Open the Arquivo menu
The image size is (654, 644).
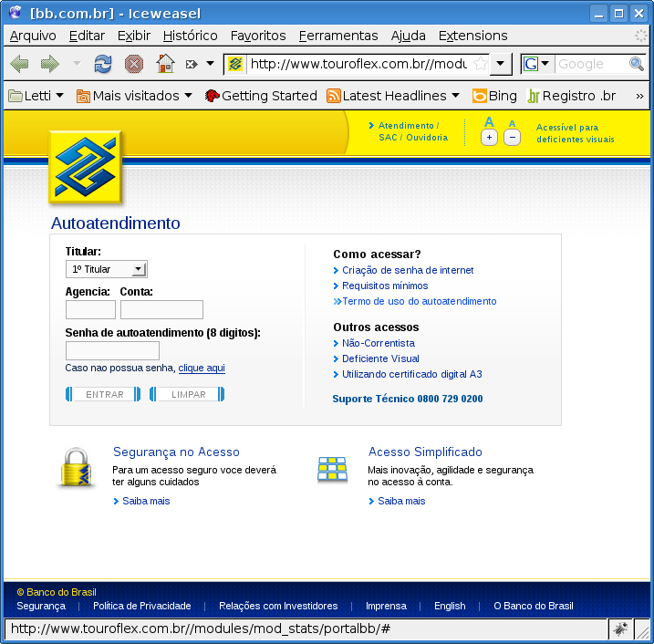[x=33, y=36]
